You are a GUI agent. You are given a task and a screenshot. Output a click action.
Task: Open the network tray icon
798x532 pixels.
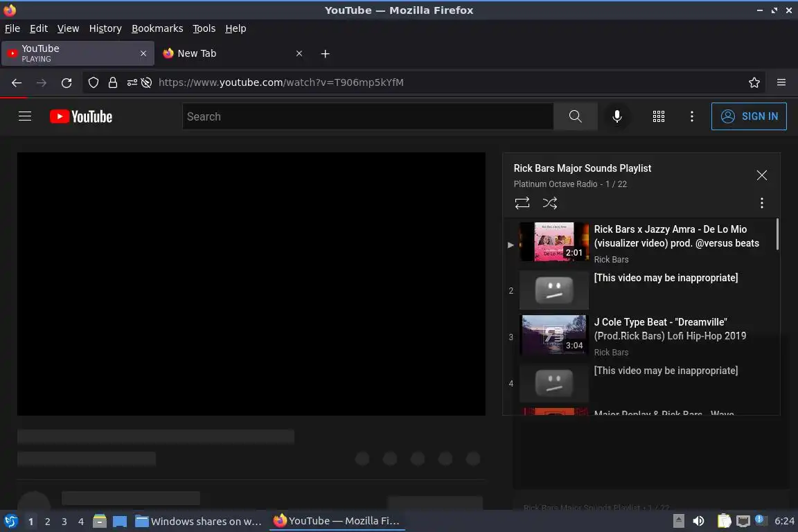(x=743, y=522)
